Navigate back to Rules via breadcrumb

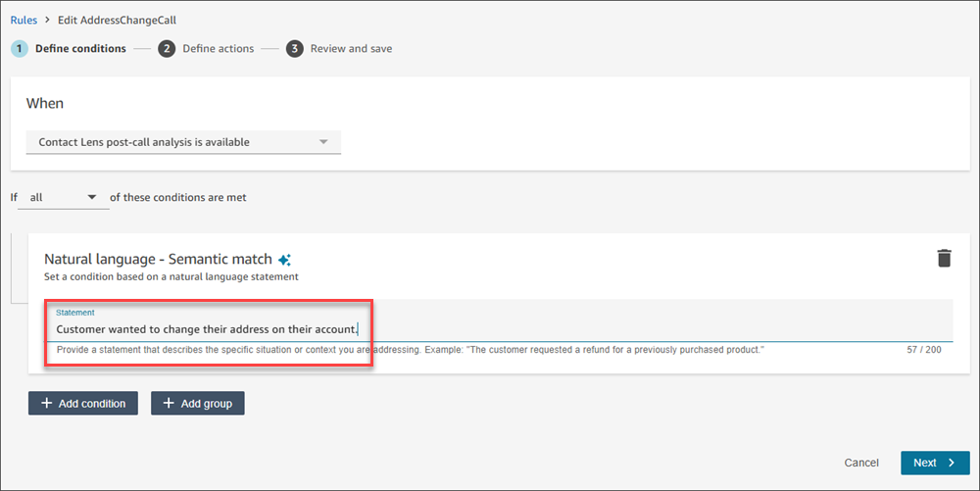coord(24,20)
